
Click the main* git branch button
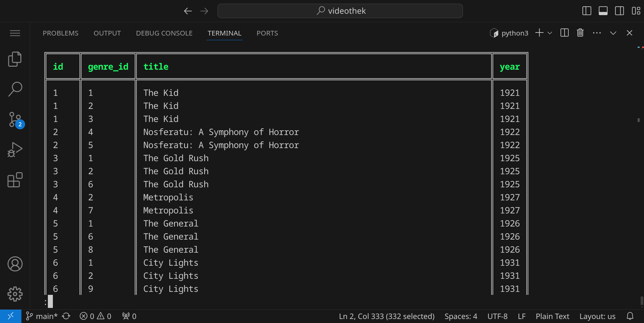click(42, 316)
